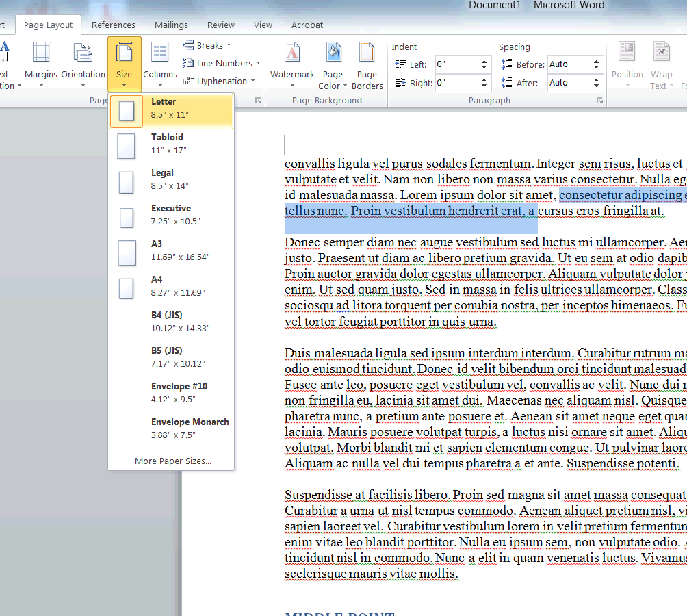Expand the Columns dropdown arrow
687x616 pixels.
click(x=160, y=86)
